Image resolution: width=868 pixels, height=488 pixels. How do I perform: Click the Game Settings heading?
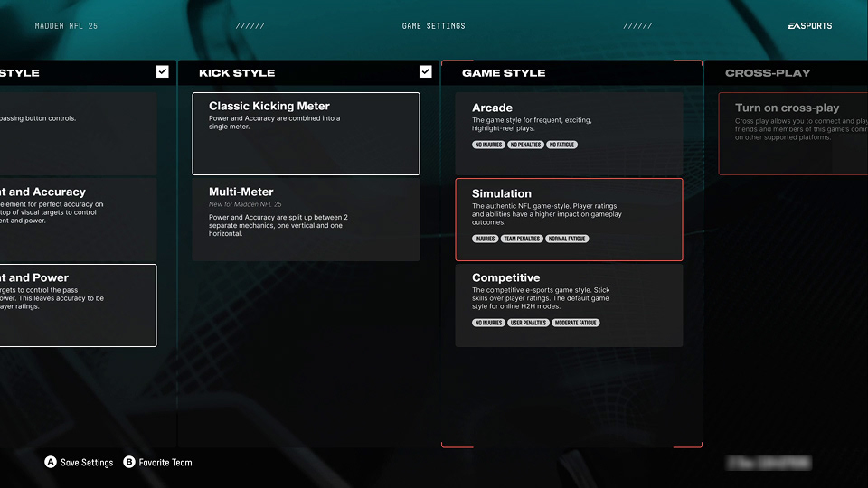[433, 26]
